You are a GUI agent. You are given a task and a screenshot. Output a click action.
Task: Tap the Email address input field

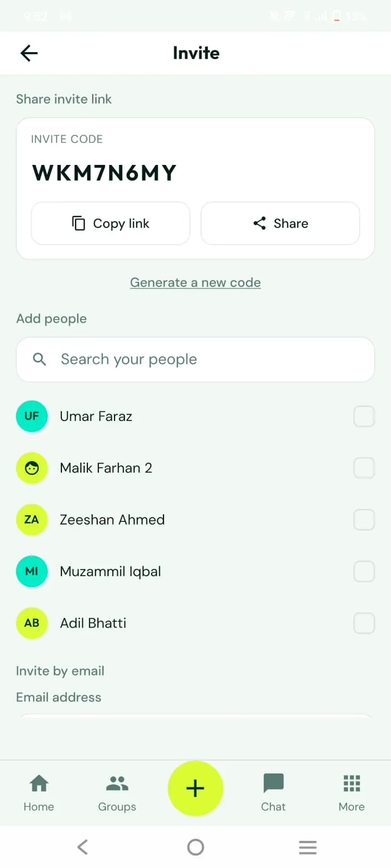[x=195, y=716]
